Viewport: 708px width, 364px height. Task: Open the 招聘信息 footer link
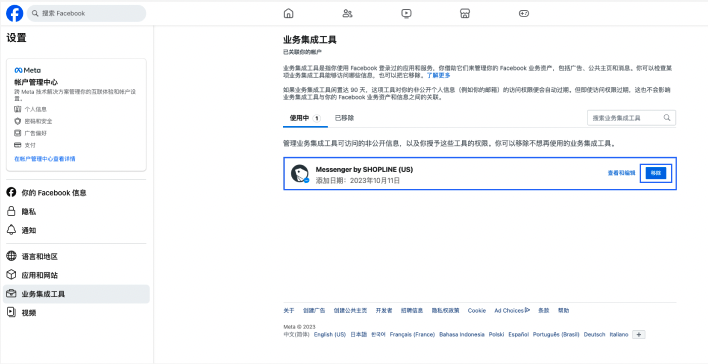coord(412,311)
